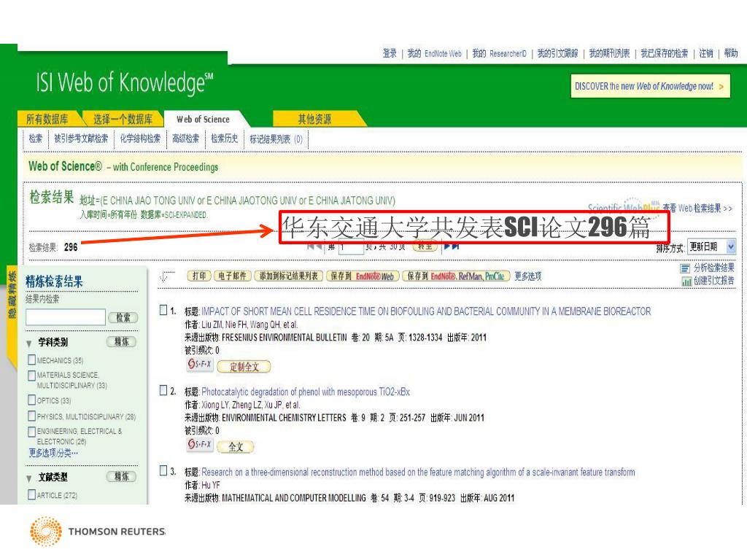Click the 登录 link
Screen dimensions: 747x560
click(390, 53)
